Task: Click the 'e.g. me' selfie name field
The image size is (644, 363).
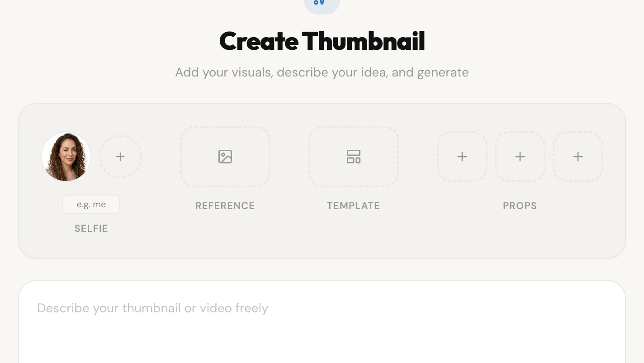Action: (91, 204)
